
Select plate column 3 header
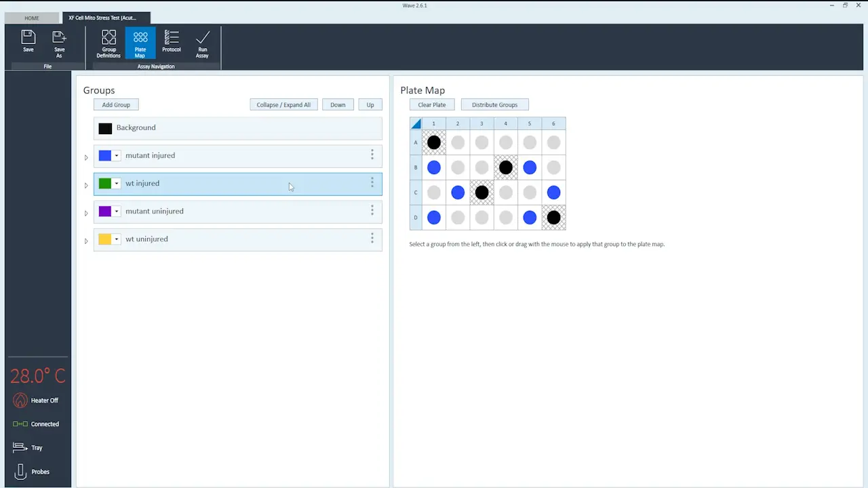pos(481,123)
